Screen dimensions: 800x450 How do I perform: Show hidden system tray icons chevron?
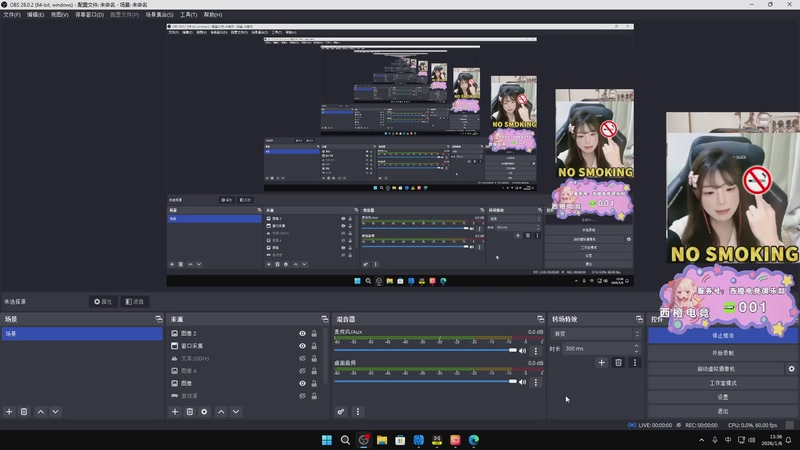pos(702,440)
